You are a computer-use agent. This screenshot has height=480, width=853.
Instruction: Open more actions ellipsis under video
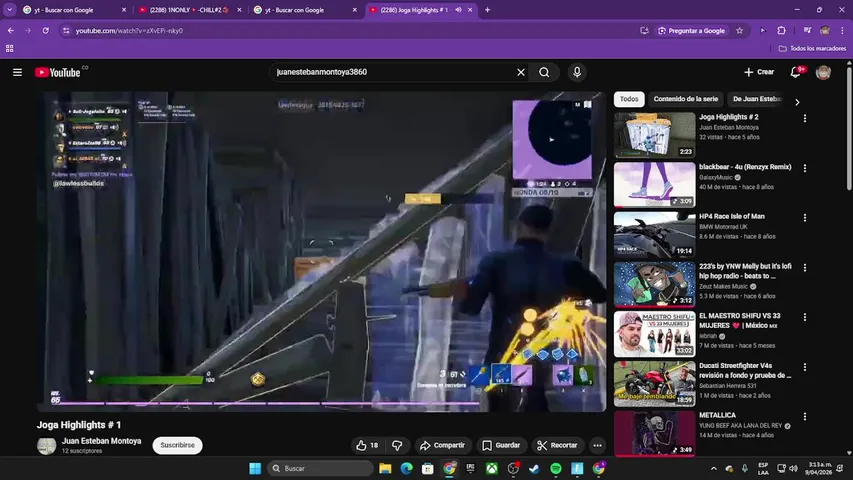tap(597, 445)
